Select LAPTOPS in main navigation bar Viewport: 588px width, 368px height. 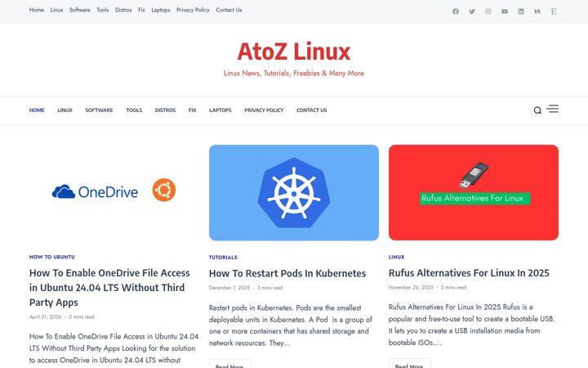pyautogui.click(x=220, y=110)
